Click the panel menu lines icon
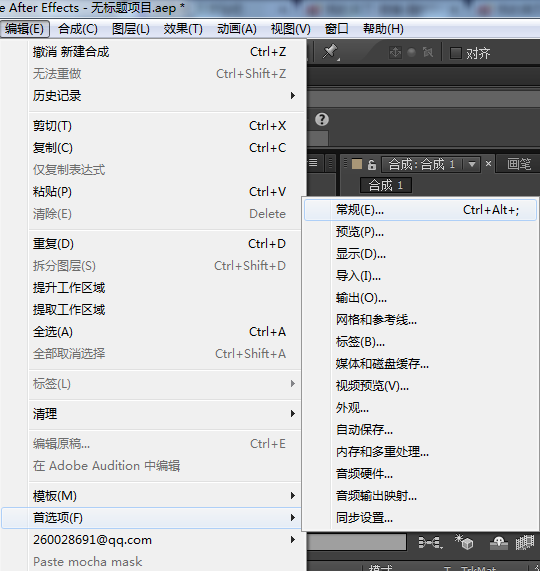Viewport: 540px width, 571px height. click(x=313, y=162)
